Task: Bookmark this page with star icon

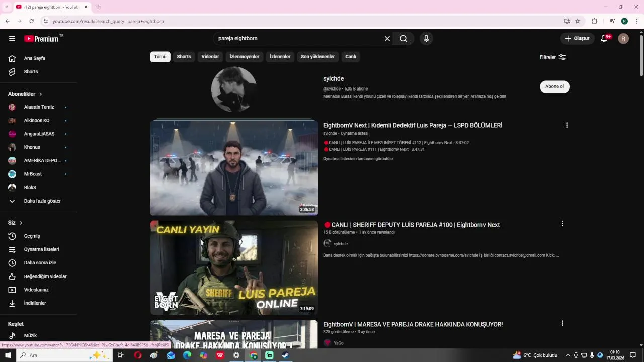Action: pyautogui.click(x=578, y=21)
